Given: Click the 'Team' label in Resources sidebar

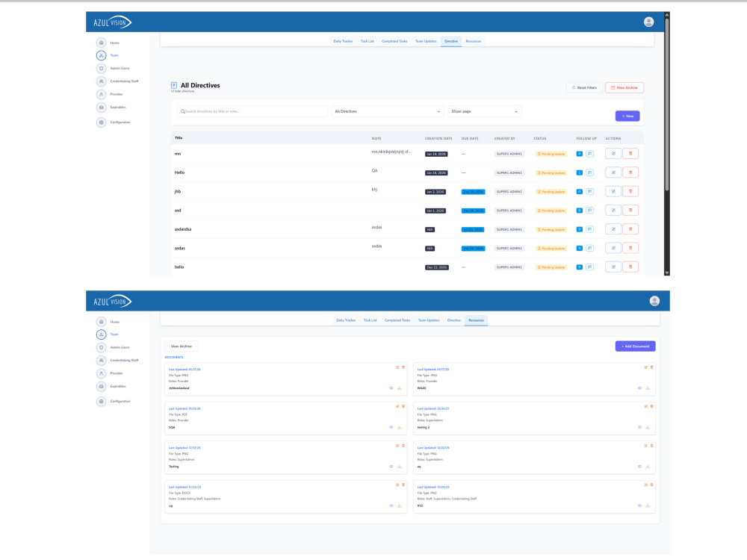Looking at the screenshot, I should pos(114,335).
